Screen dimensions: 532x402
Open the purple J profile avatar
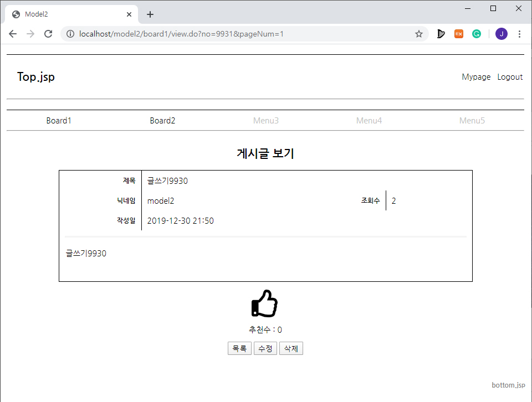click(501, 34)
